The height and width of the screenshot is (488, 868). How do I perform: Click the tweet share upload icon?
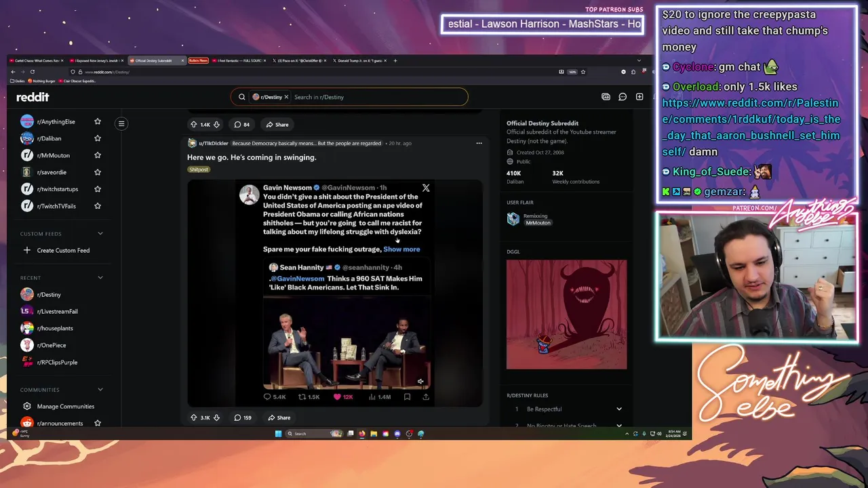(425, 396)
